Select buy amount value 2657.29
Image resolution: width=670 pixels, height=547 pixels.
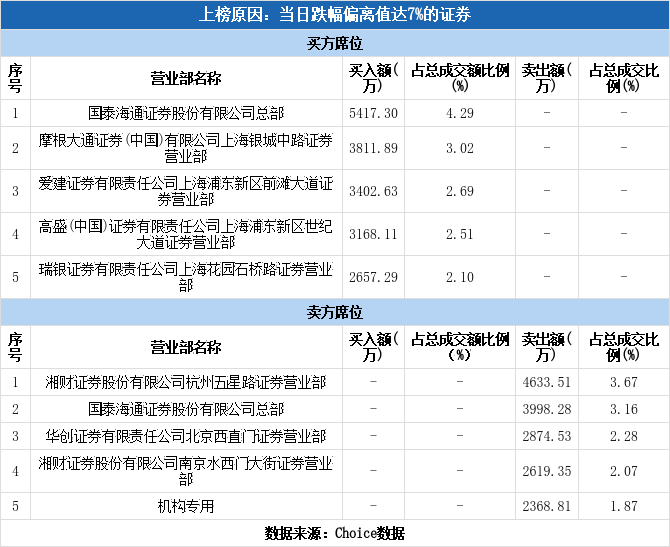click(x=373, y=277)
